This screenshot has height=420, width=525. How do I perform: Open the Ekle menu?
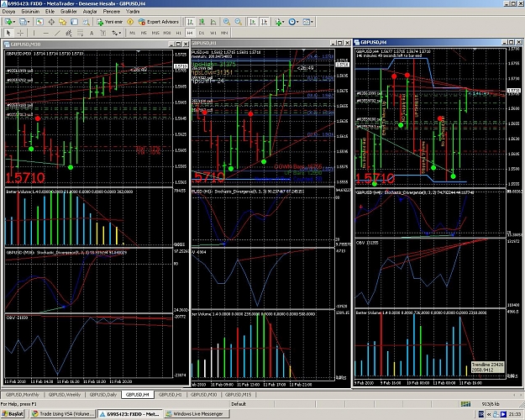[50, 12]
